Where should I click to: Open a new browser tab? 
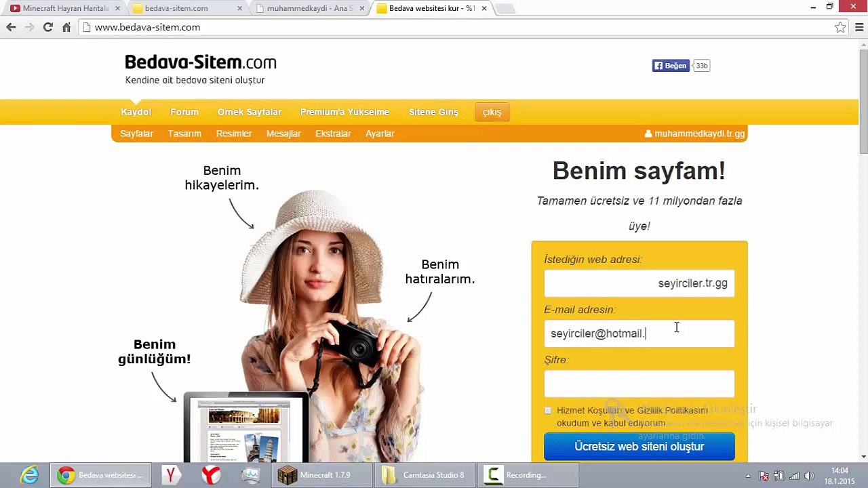click(505, 8)
